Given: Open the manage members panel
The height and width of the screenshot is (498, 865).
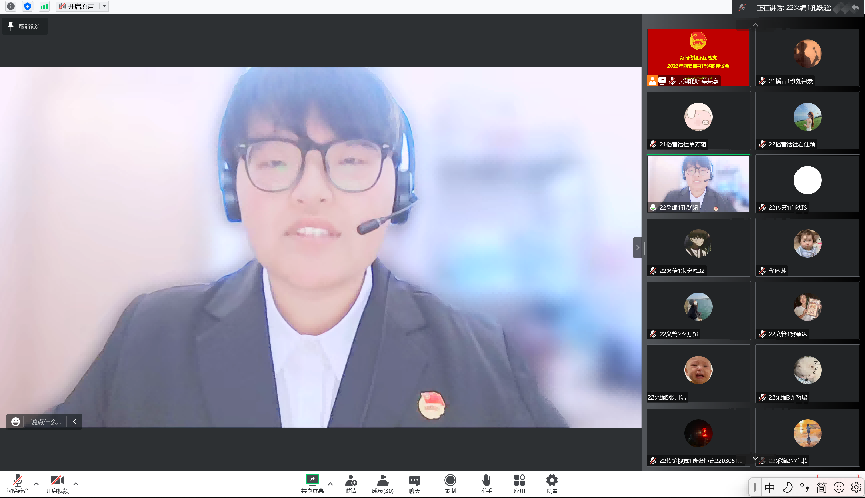Looking at the screenshot, I should [x=383, y=482].
